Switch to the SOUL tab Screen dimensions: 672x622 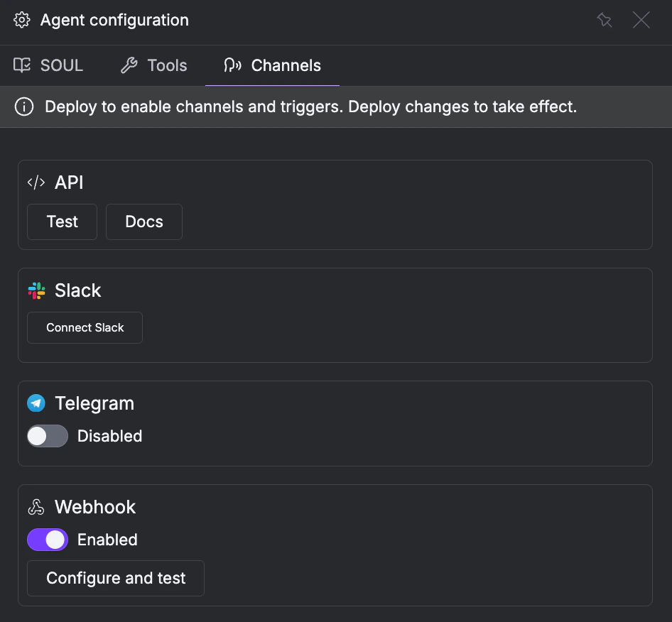click(48, 65)
